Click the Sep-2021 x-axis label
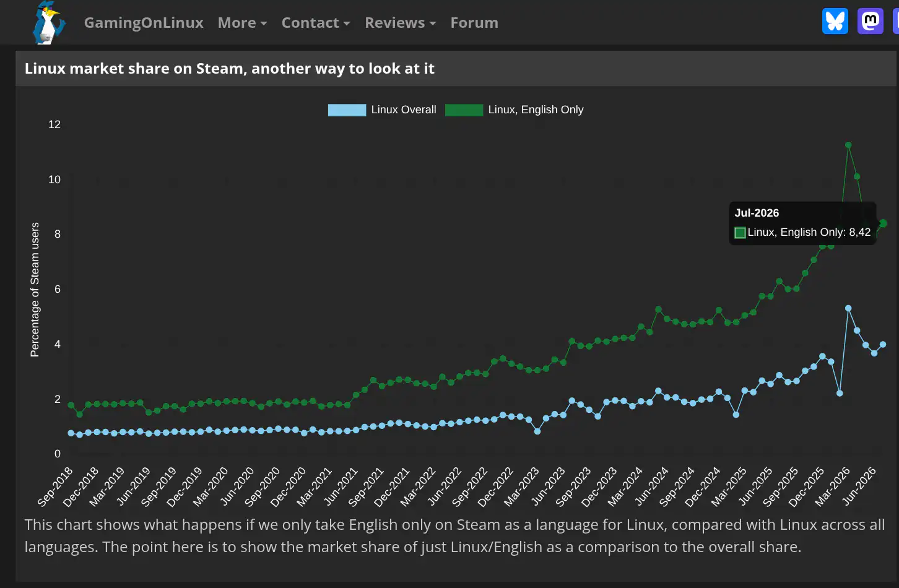The height and width of the screenshot is (588, 899). coord(366,486)
